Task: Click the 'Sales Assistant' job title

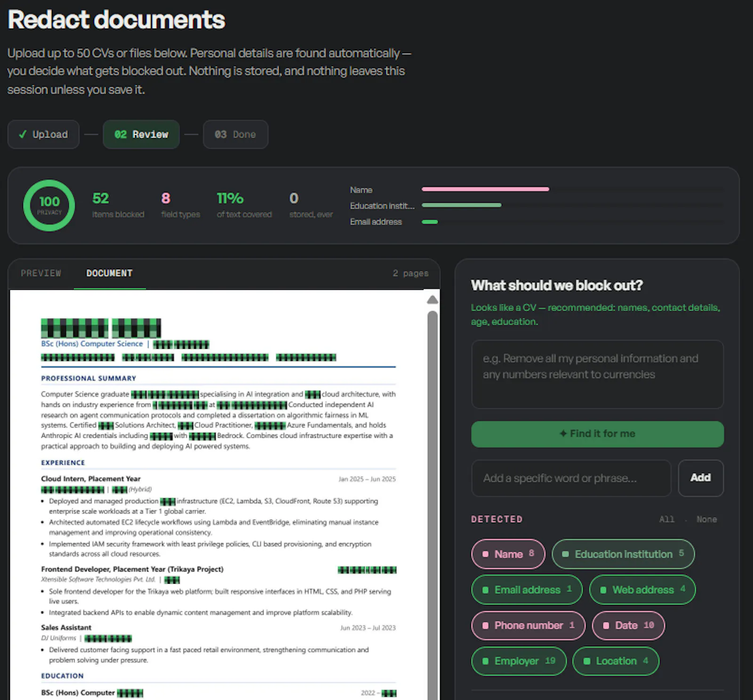Action: [x=66, y=628]
